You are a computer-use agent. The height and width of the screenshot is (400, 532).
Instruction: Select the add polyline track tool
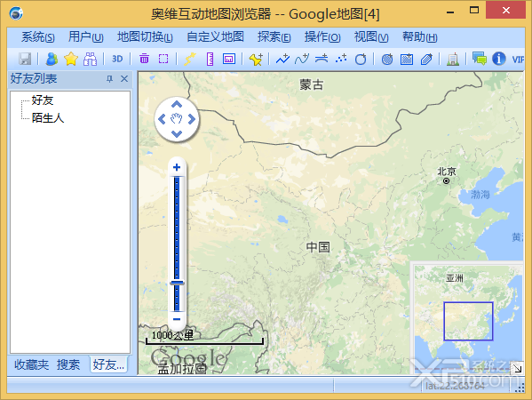(x=282, y=59)
